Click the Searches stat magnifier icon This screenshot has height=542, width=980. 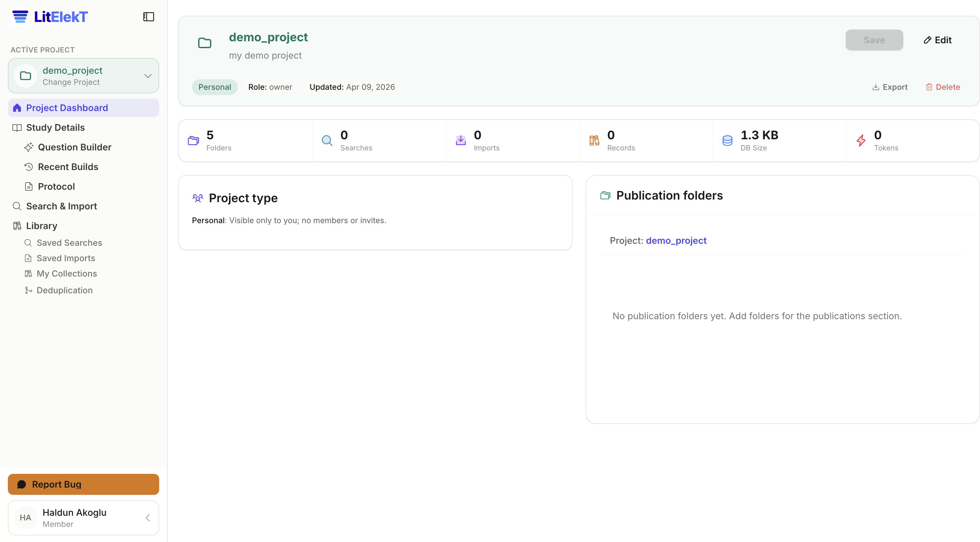(x=327, y=141)
